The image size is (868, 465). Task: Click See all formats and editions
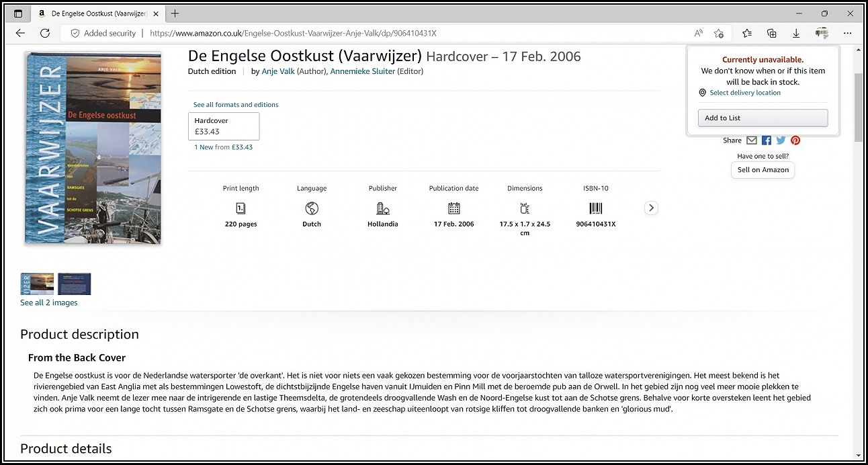(236, 105)
